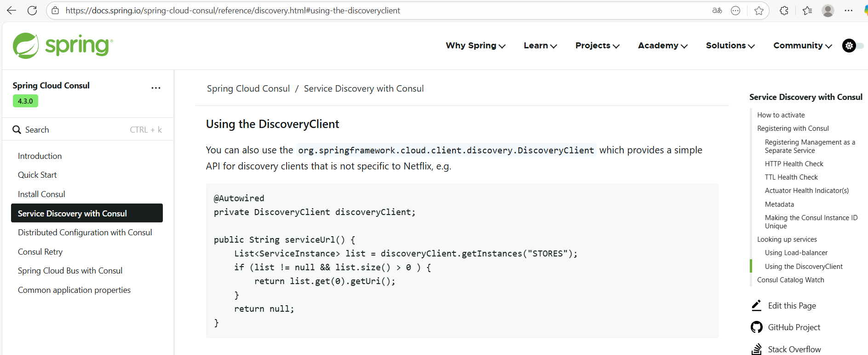Open the Projects dropdown menu

tap(598, 46)
